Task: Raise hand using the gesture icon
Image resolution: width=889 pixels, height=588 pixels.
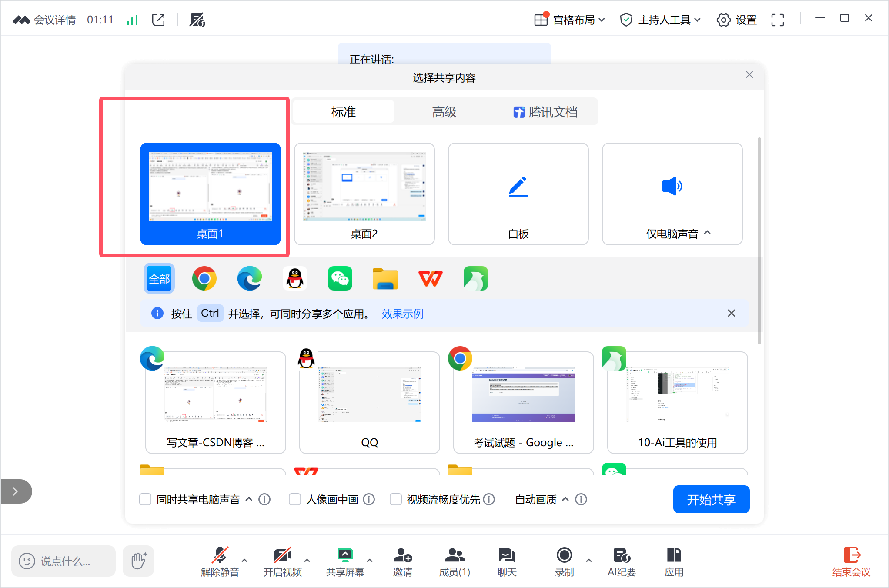Action: (x=138, y=561)
